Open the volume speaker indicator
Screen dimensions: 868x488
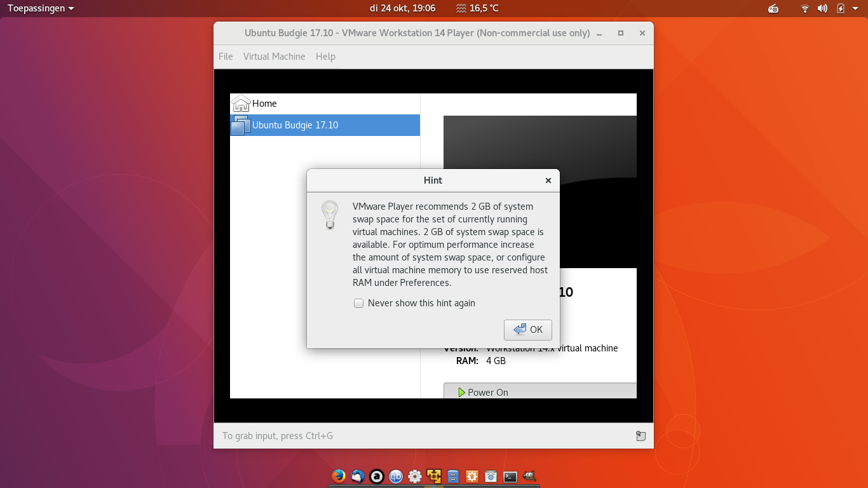pyautogui.click(x=822, y=8)
